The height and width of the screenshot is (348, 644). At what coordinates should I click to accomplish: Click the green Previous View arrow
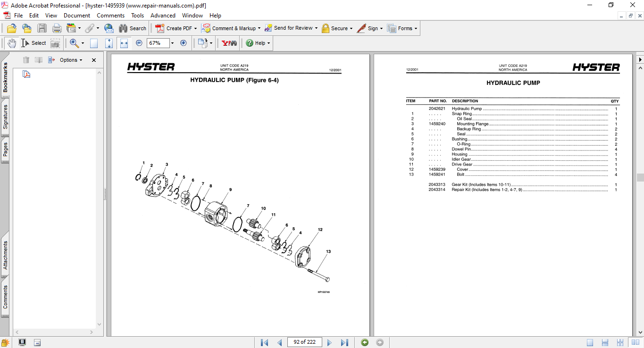coord(365,342)
